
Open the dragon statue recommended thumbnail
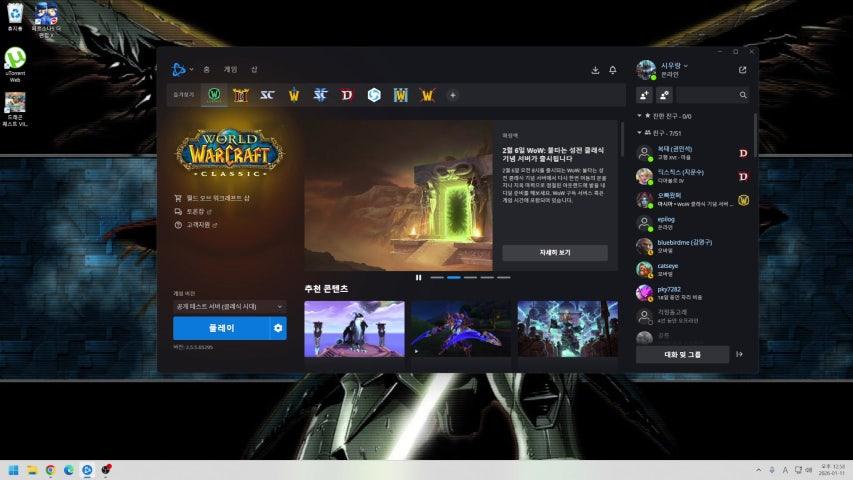(x=354, y=329)
